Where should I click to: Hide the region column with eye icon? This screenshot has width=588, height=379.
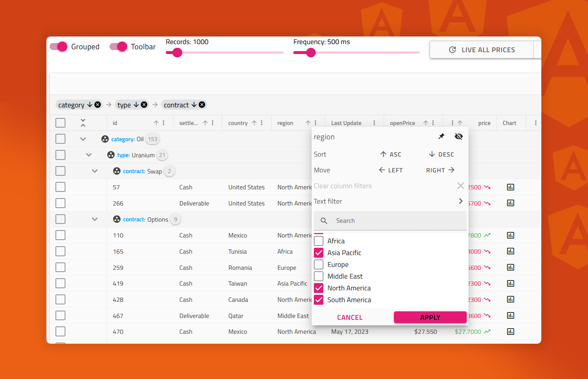[458, 136]
